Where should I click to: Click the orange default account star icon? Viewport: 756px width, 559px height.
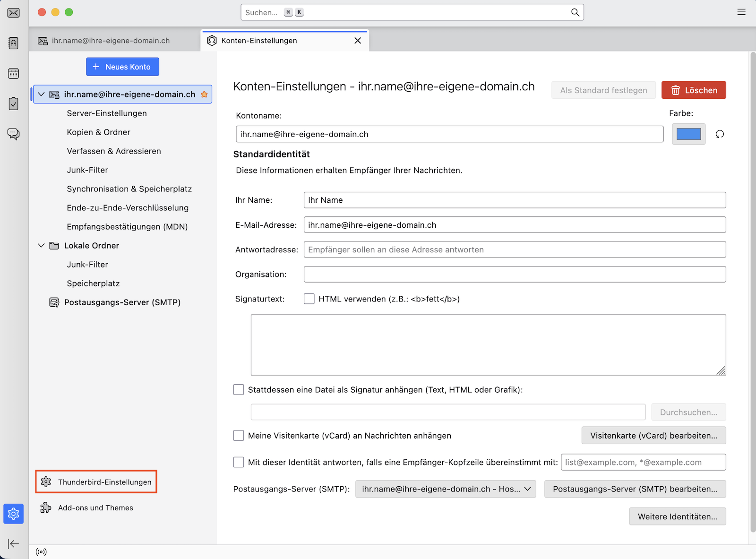pos(204,94)
